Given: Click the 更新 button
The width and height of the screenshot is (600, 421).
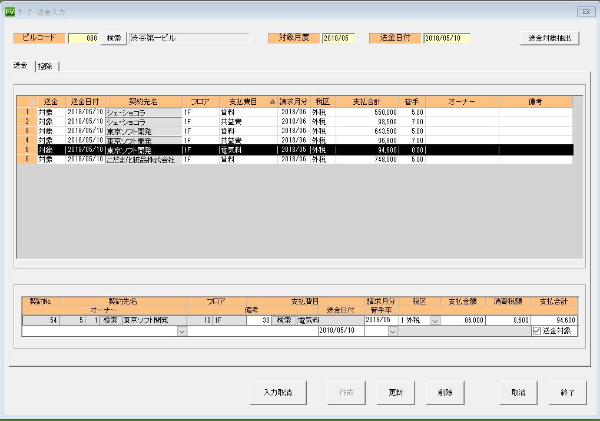Looking at the screenshot, I should pos(396,392).
